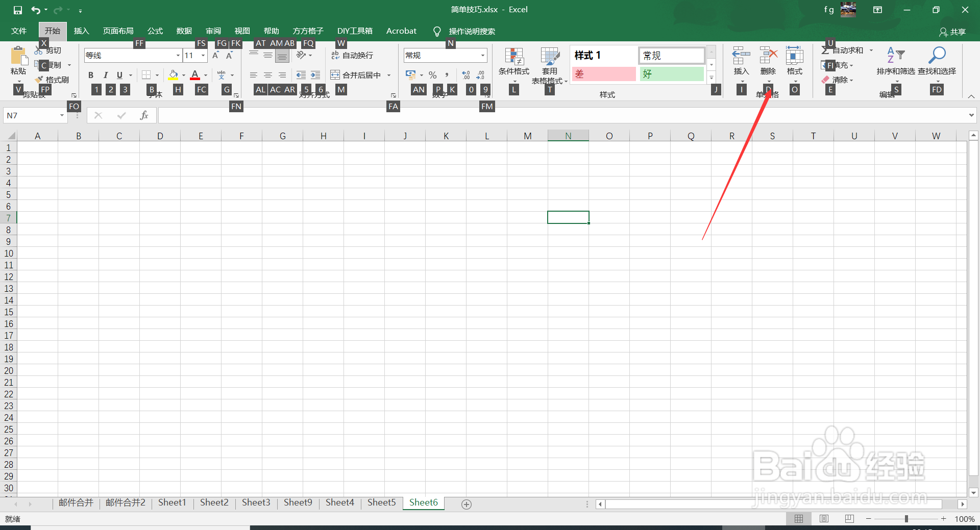Expand the formula bar
980x530 pixels.
click(x=971, y=116)
